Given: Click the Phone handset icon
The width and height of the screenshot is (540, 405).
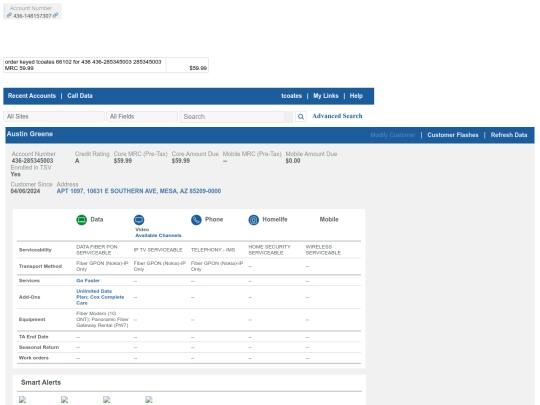Looking at the screenshot, I should [x=196, y=220].
